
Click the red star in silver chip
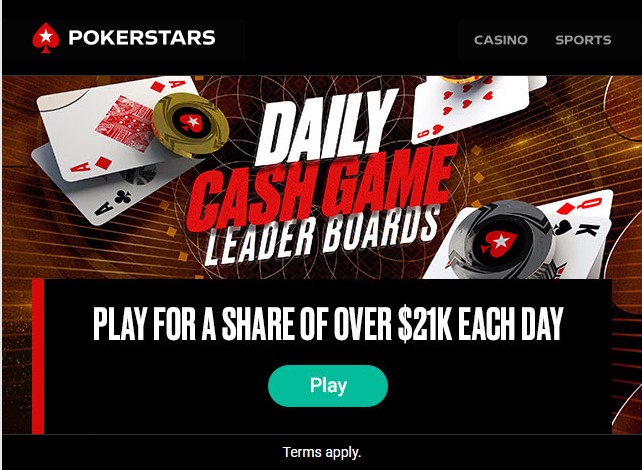click(498, 242)
